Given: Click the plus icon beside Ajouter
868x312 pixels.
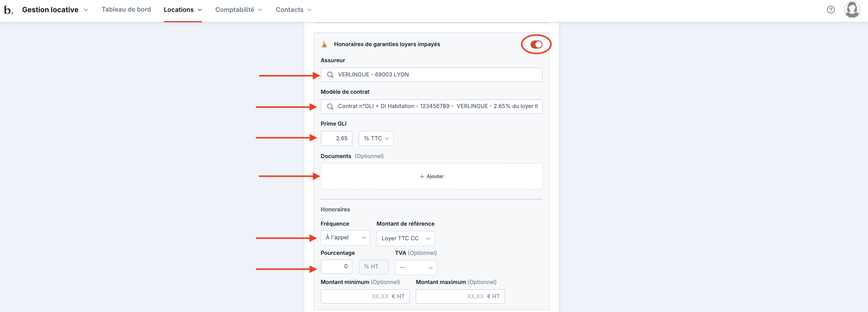Looking at the screenshot, I should pyautogui.click(x=421, y=176).
